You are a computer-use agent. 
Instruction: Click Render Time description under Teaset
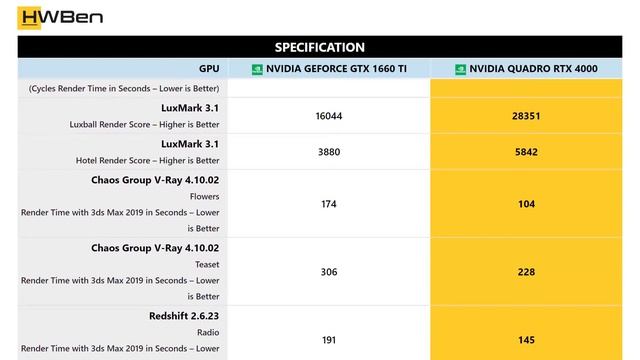[120, 289]
